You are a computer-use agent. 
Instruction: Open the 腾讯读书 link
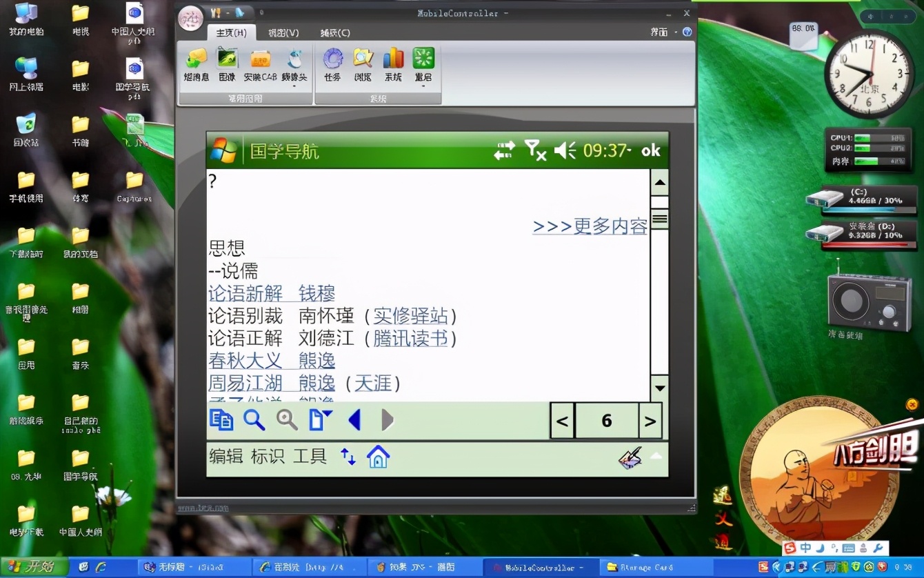410,338
